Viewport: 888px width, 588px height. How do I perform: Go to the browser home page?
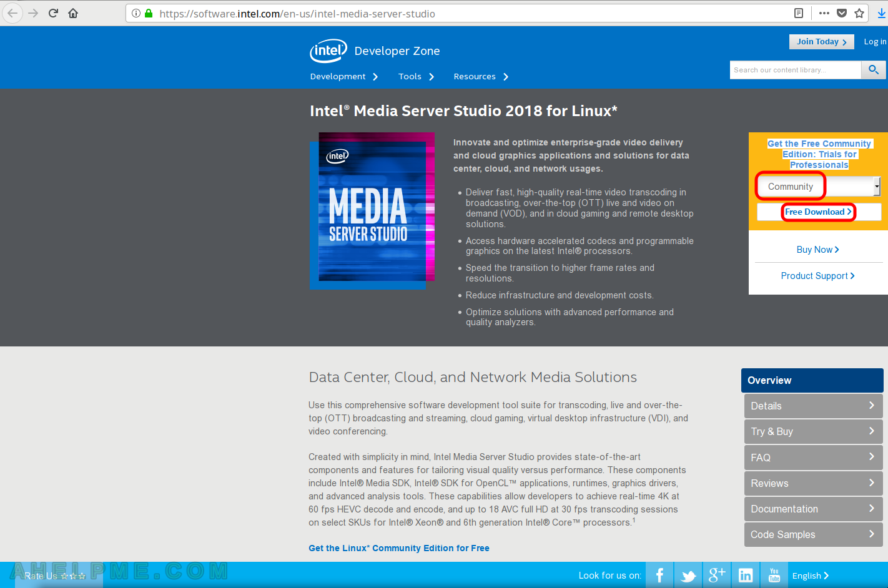(x=73, y=13)
